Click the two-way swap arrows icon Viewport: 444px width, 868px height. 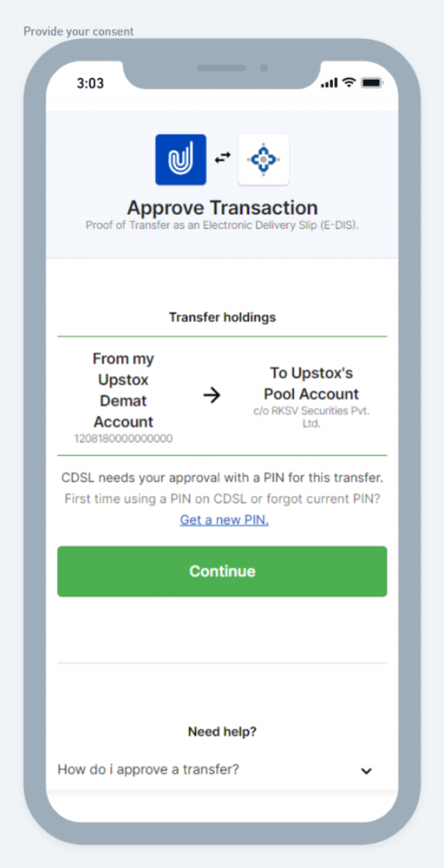click(x=223, y=159)
